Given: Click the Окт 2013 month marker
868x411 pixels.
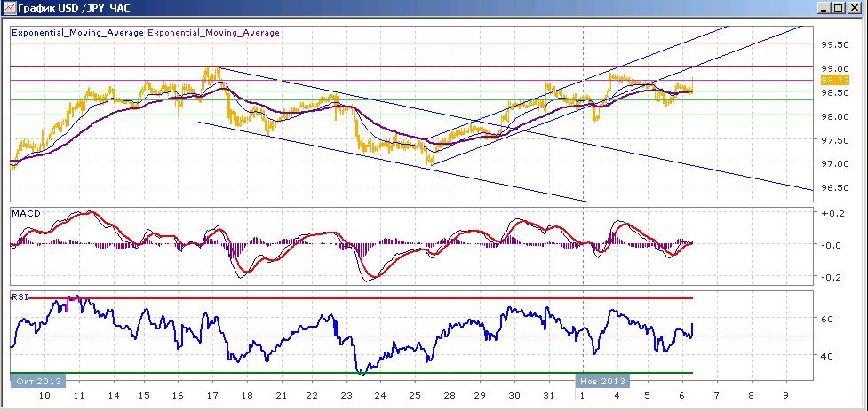Looking at the screenshot, I should [38, 381].
